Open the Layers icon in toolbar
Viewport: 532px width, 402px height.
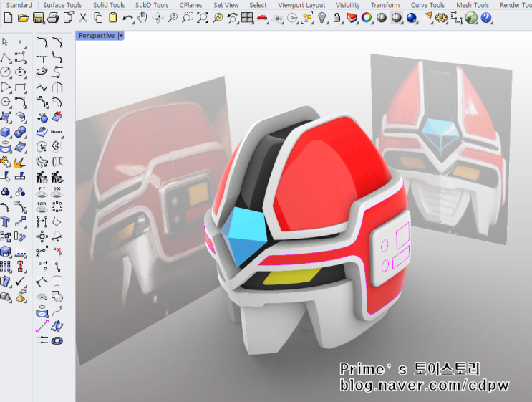point(352,18)
